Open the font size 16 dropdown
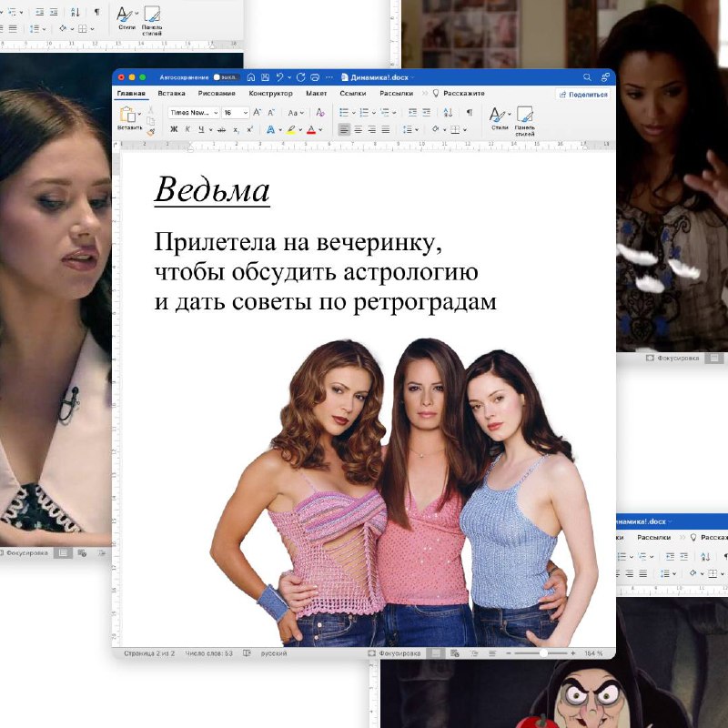728x728 pixels. (x=236, y=112)
